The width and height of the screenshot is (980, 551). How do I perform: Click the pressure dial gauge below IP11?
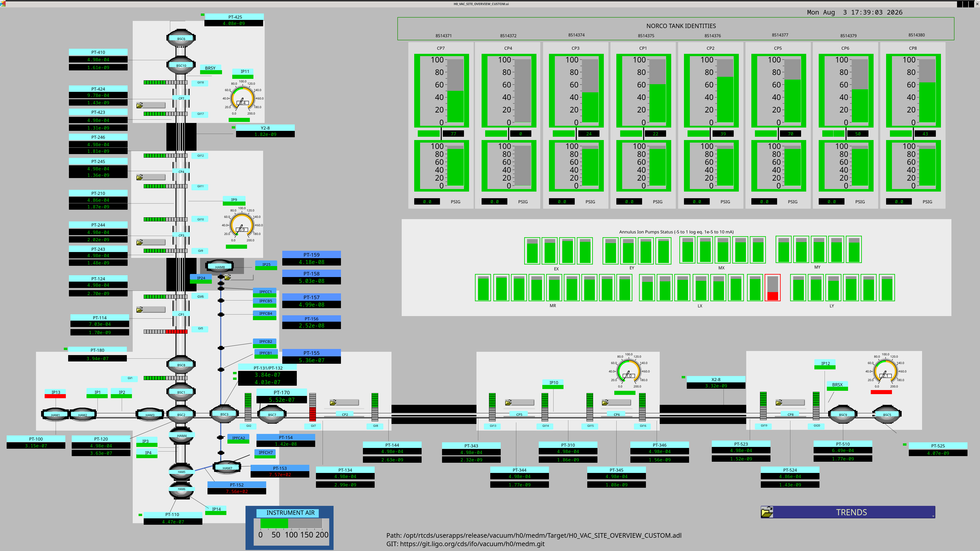click(x=242, y=98)
